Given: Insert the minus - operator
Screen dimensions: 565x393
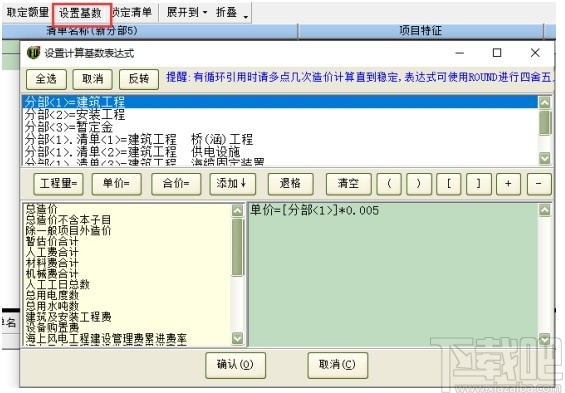Looking at the screenshot, I should pos(539,184).
